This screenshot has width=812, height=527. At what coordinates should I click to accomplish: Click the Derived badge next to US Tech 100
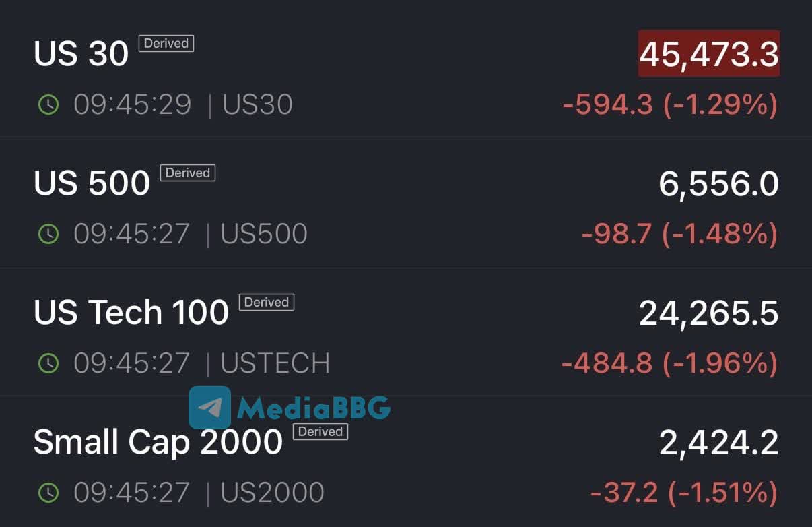click(267, 303)
